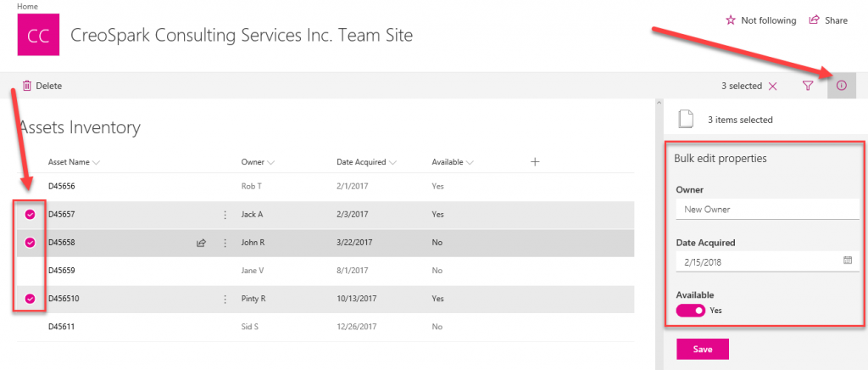Click the date cell 8/1/2017
Image resolution: width=868 pixels, height=370 pixels.
(x=352, y=271)
